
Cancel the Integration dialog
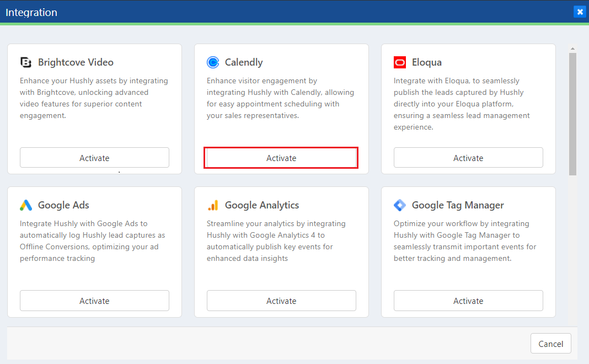[551, 344]
